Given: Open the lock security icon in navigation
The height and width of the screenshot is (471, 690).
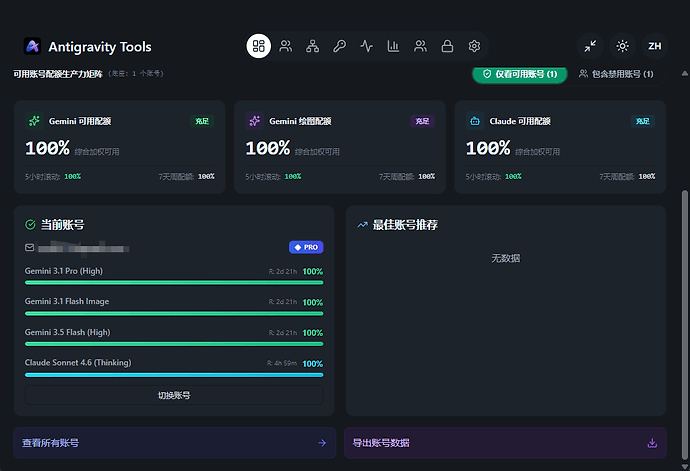Looking at the screenshot, I should point(447,46).
